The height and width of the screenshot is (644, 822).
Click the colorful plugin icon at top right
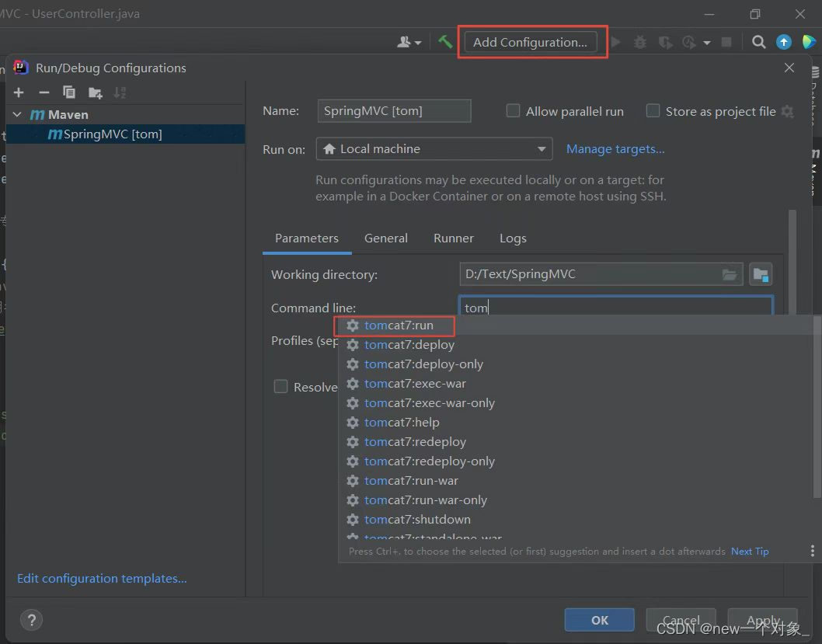(808, 42)
